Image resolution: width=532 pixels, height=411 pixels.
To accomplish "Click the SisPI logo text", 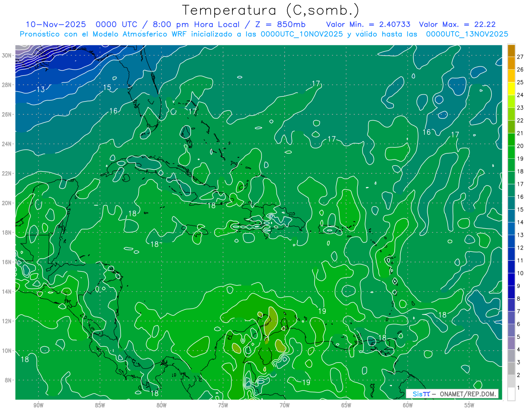I will point(421,394).
